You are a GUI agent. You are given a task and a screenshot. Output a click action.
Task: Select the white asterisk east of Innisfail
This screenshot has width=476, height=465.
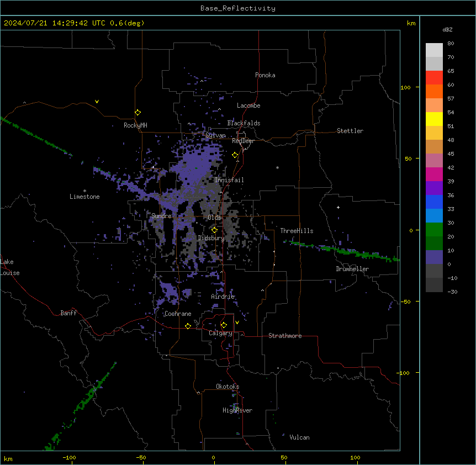[x=277, y=167]
